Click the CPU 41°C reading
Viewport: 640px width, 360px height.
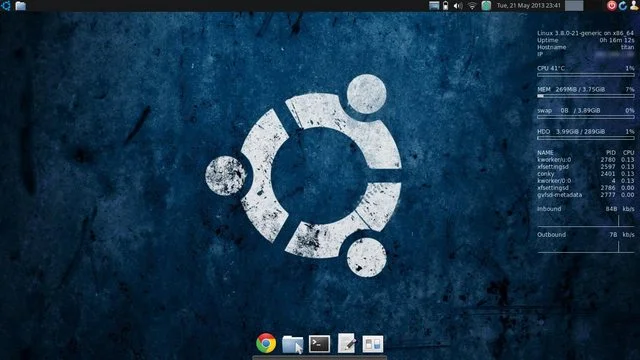pos(551,68)
